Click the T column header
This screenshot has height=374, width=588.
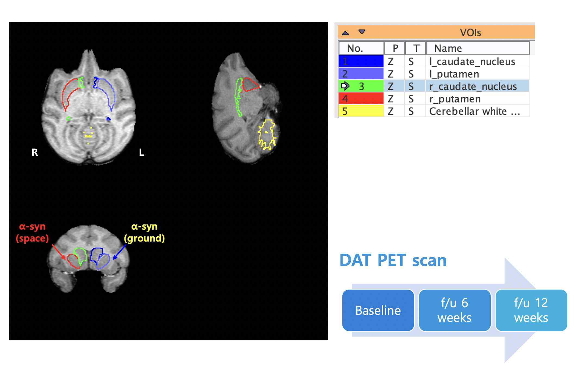point(416,48)
